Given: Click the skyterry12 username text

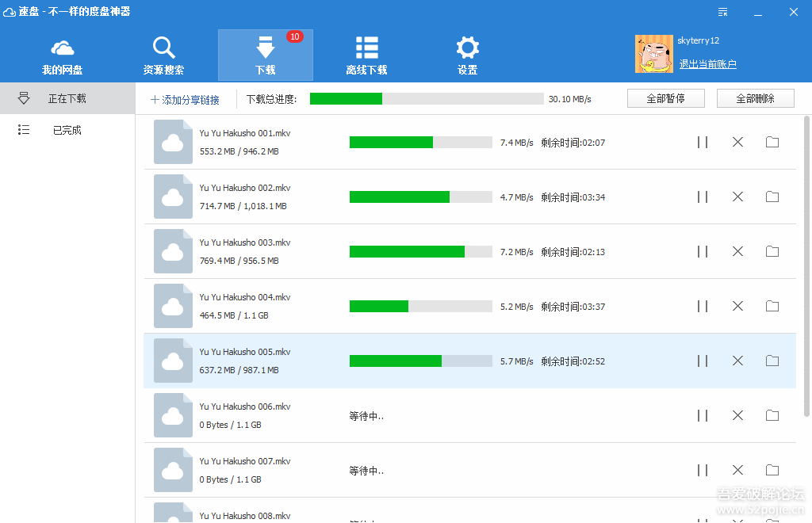Looking at the screenshot, I should point(698,40).
